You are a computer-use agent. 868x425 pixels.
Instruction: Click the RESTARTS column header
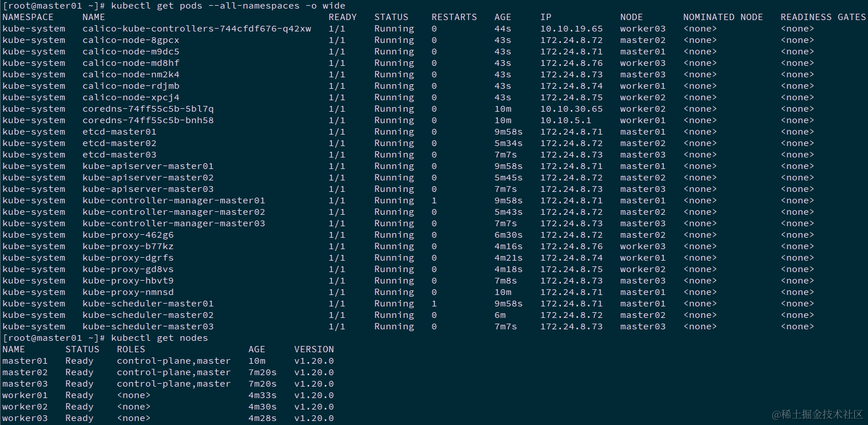pos(454,17)
